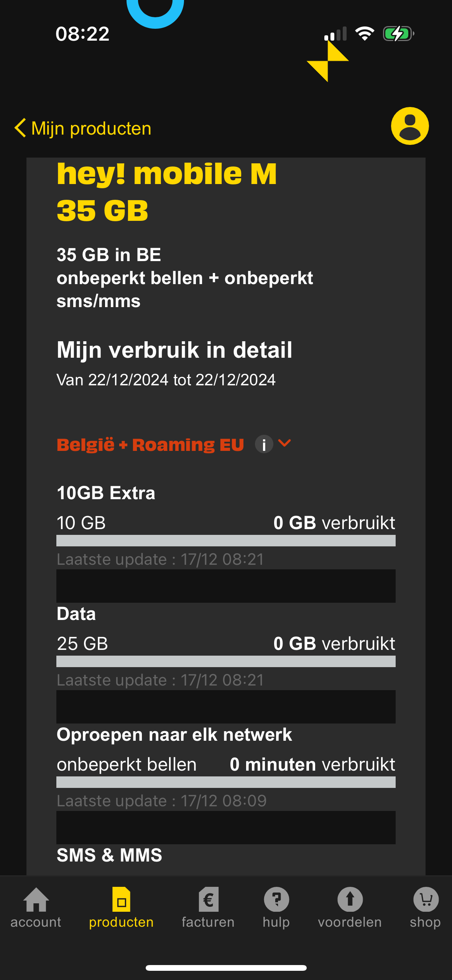Tap the onbeperkt bellen usage bar
452x980 pixels.
click(x=226, y=782)
